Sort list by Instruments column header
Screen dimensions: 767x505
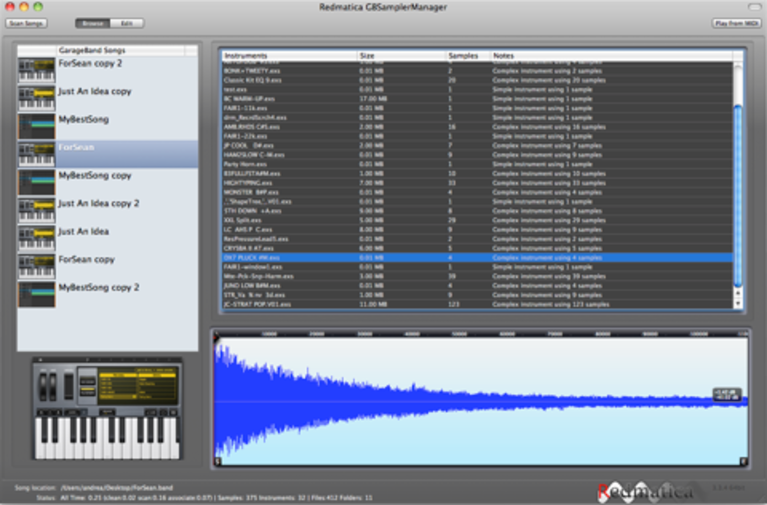pyautogui.click(x=289, y=56)
